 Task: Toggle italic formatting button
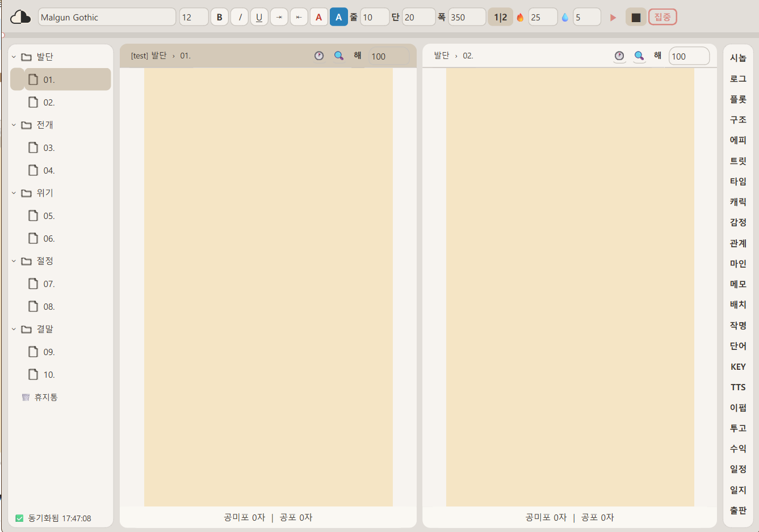[x=240, y=17]
